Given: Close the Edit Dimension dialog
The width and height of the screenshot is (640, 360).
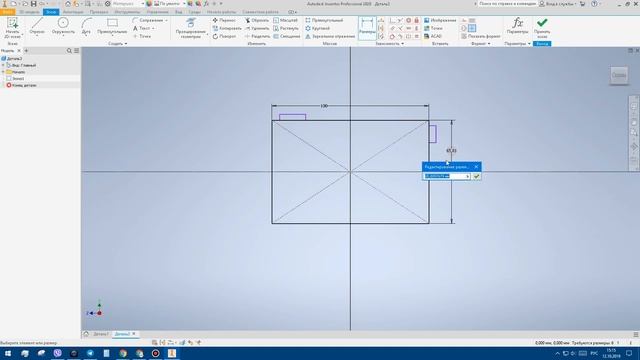Looking at the screenshot, I should [476, 167].
